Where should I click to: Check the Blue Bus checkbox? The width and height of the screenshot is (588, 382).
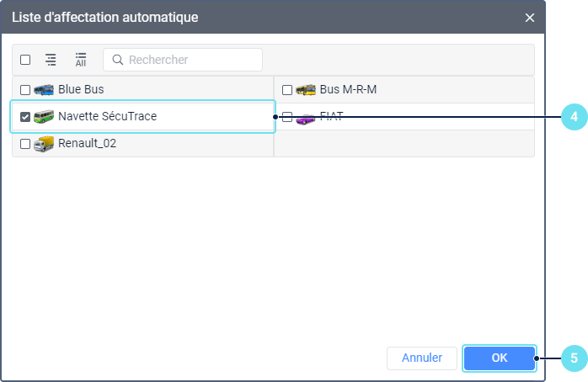pyautogui.click(x=25, y=89)
